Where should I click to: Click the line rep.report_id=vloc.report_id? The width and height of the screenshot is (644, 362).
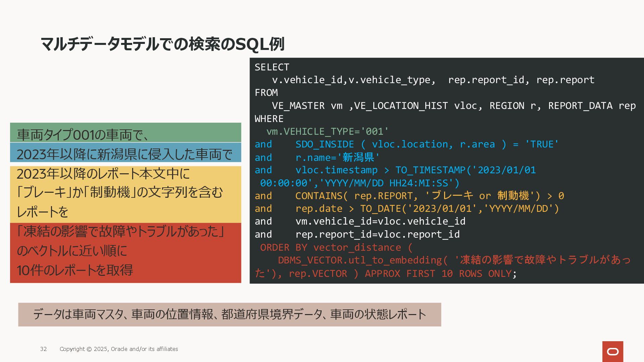[357, 235]
